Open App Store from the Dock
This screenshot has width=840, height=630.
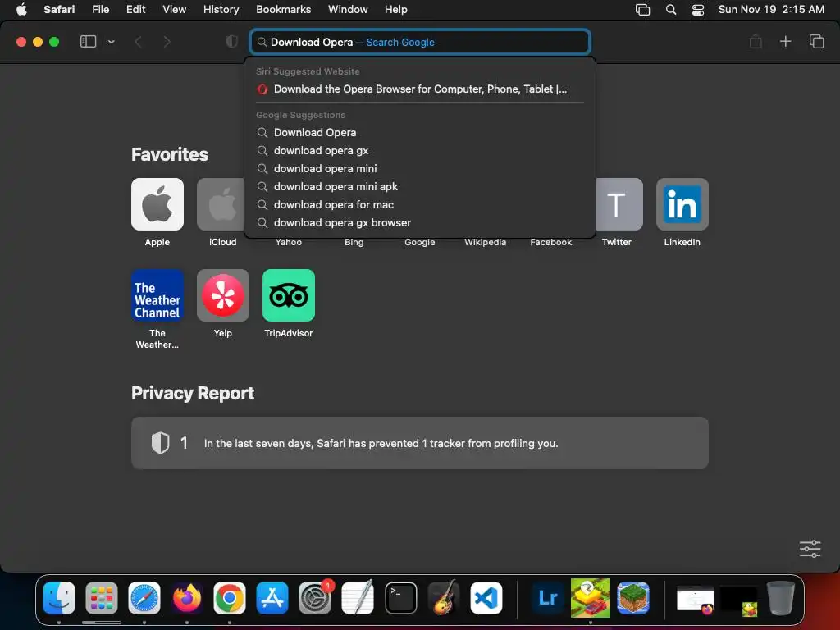pyautogui.click(x=272, y=598)
